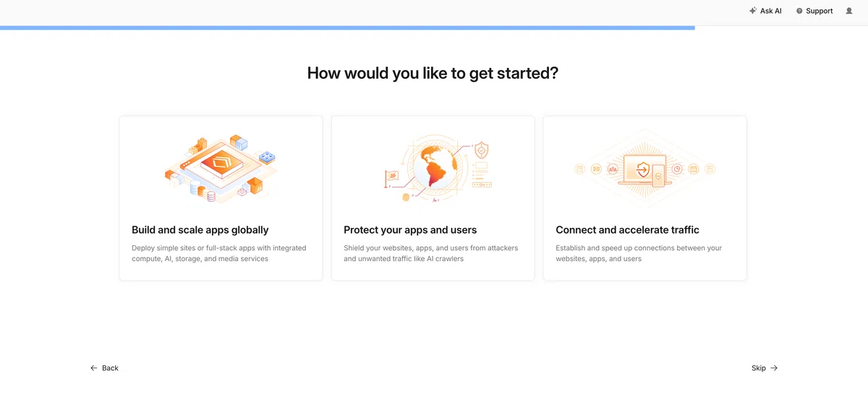The image size is (868, 403).
Task: Click the left arrow beside Back
Action: (94, 368)
